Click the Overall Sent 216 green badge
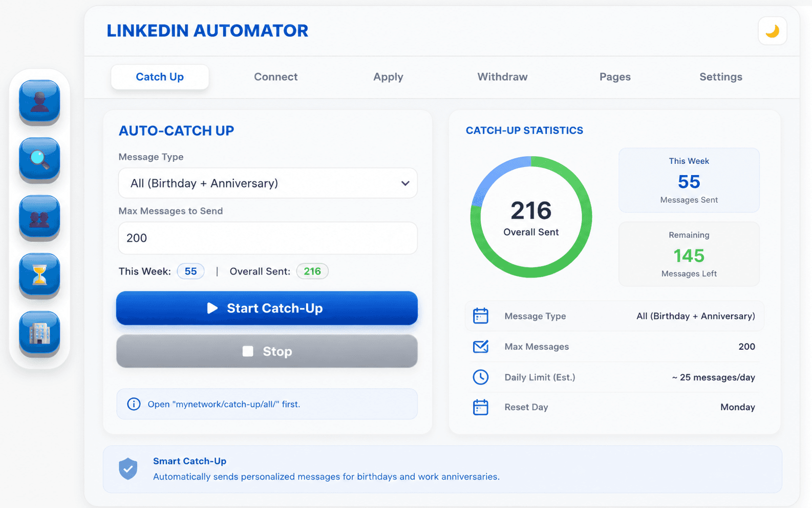This screenshot has height=508, width=812. coord(312,271)
